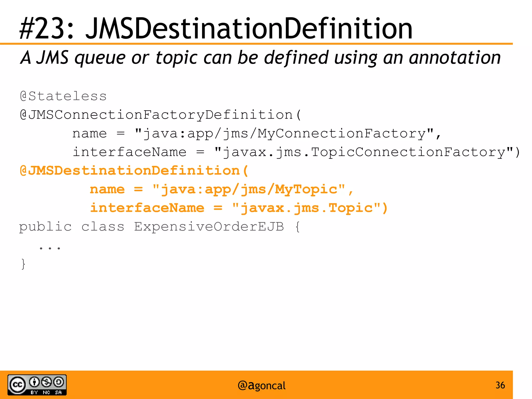Click the orange java:app/jms/MyTopic name line

(221, 189)
